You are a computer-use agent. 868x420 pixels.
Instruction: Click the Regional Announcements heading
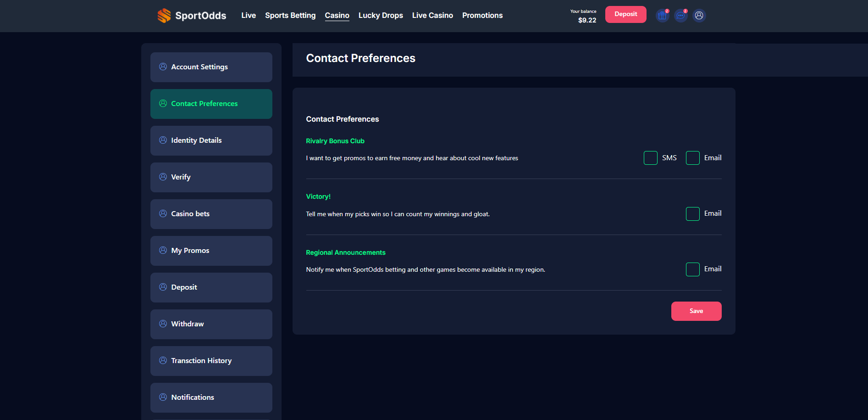click(x=346, y=252)
